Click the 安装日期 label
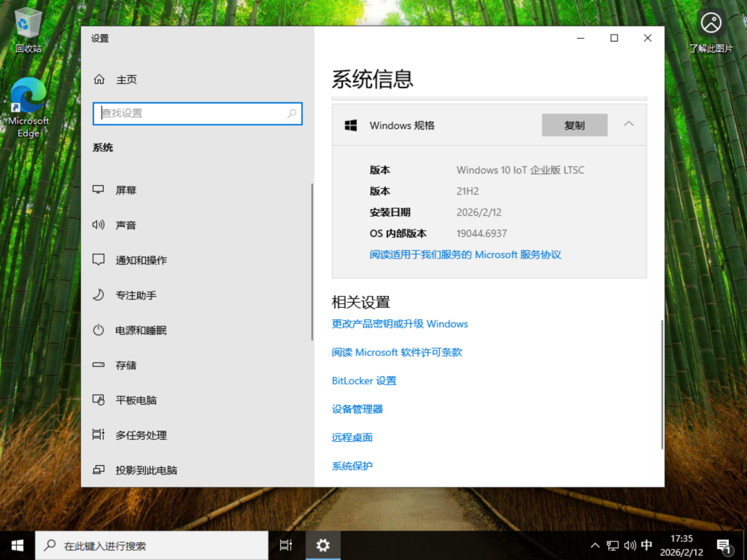 (389, 212)
